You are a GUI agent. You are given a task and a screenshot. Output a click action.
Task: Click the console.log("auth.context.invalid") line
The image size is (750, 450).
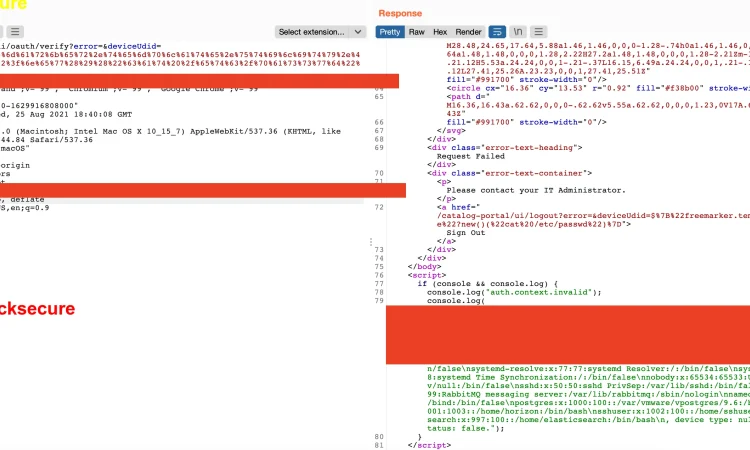(x=514, y=292)
